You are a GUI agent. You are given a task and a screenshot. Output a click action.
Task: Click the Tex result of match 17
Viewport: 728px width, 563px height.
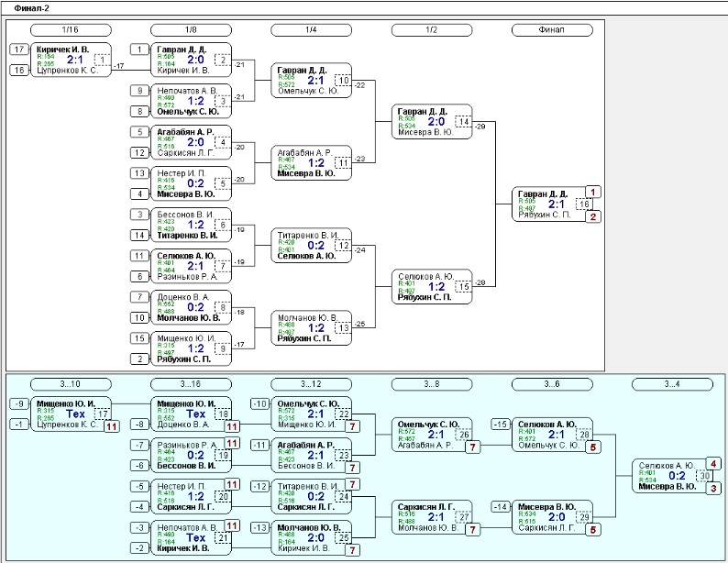coord(76,414)
